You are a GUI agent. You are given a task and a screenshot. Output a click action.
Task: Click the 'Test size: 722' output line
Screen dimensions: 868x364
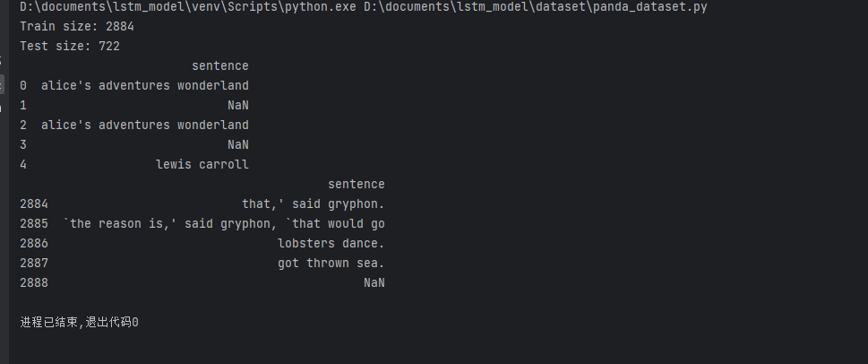point(70,47)
